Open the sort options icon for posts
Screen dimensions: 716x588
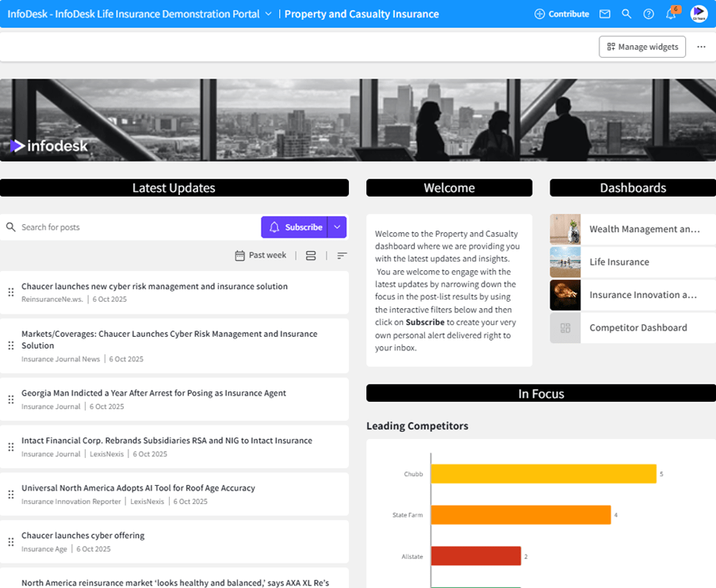coord(341,255)
